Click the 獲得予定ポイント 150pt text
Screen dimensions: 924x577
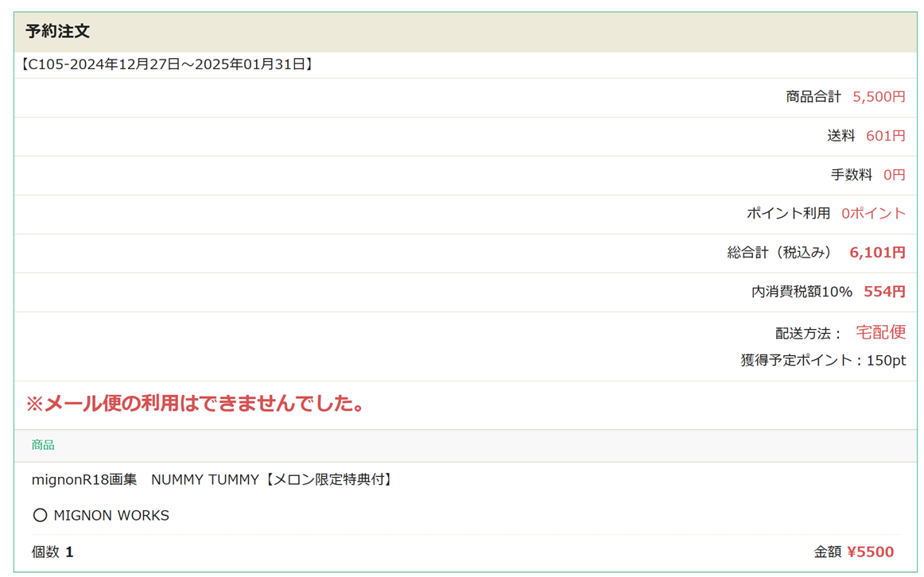(x=823, y=360)
